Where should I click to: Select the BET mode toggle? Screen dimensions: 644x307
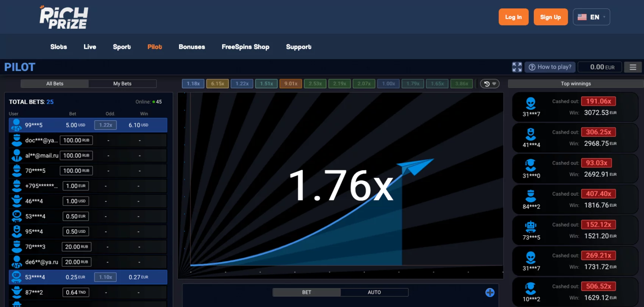[x=306, y=292]
